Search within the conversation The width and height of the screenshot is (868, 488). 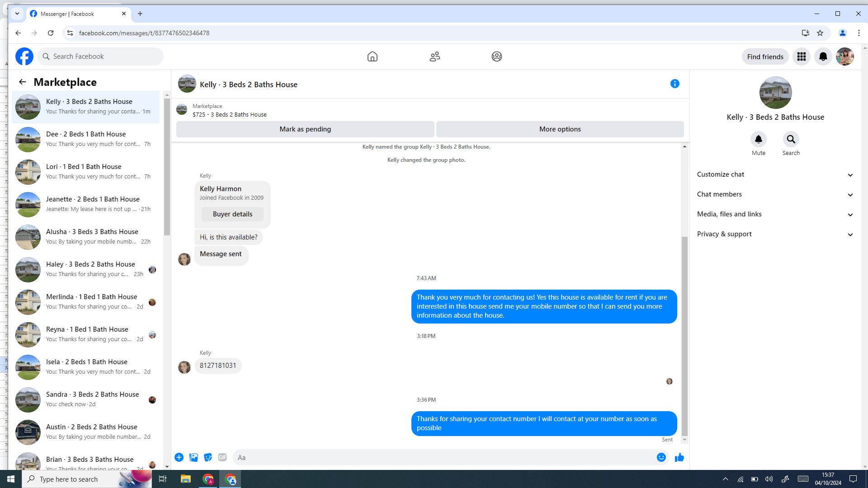click(791, 139)
